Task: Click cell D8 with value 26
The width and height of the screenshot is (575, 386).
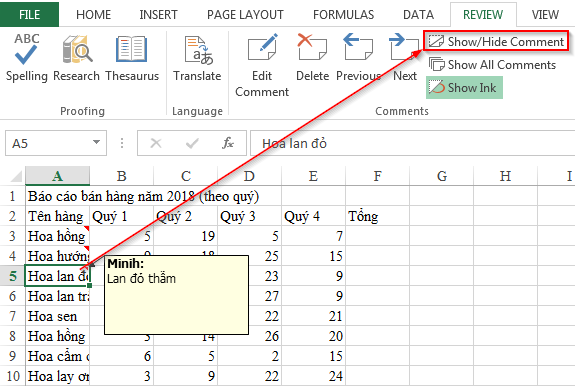Action: click(x=265, y=336)
